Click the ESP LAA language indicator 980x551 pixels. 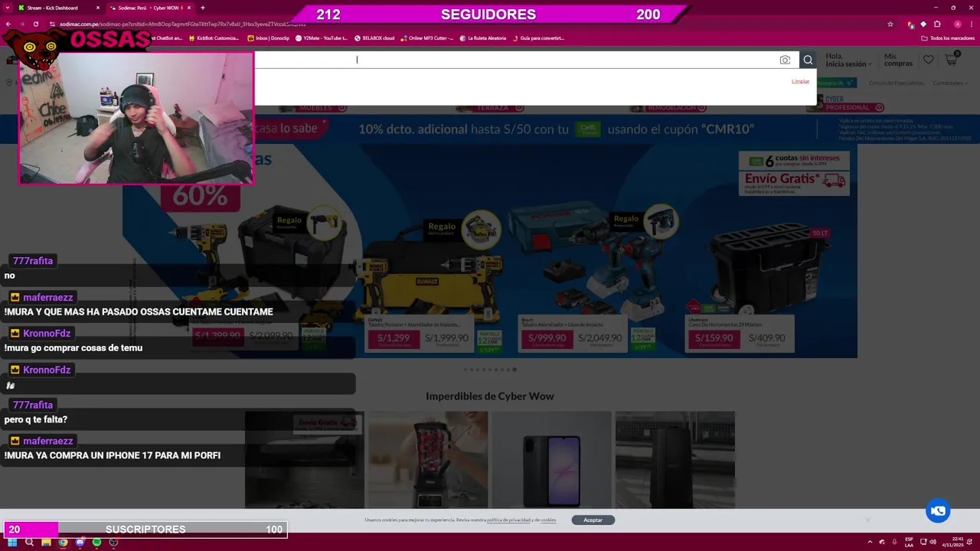(x=909, y=542)
